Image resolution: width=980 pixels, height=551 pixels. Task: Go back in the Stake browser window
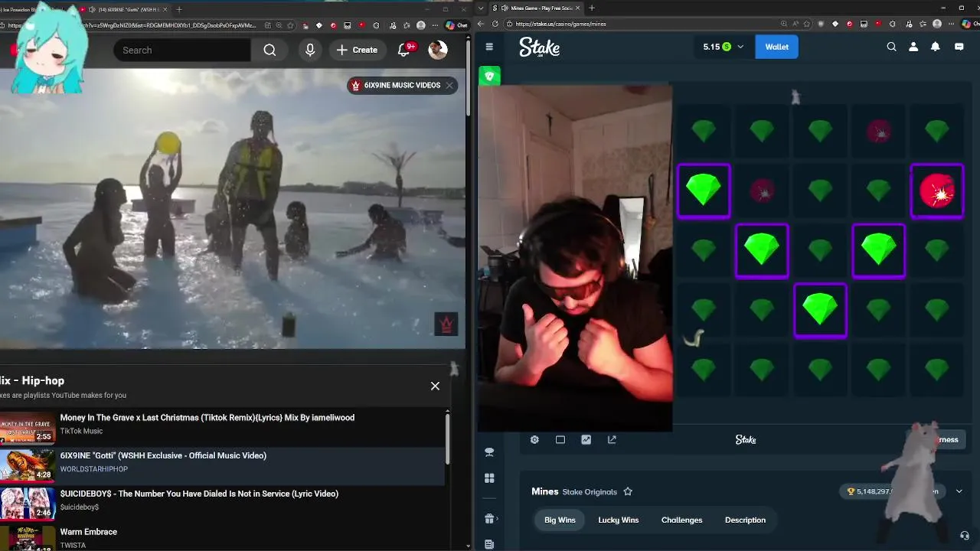[x=481, y=24]
